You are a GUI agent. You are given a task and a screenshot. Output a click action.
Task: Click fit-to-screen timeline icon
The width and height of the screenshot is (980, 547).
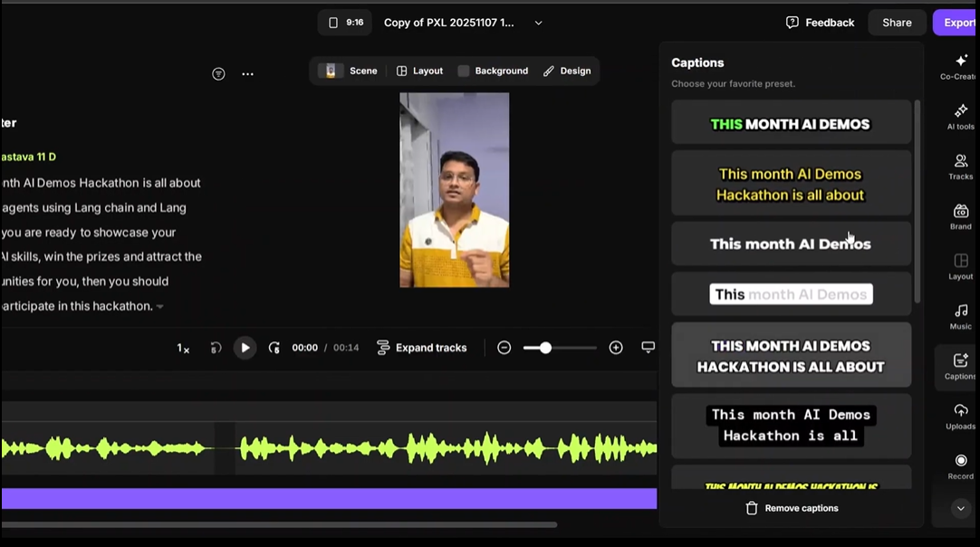pyautogui.click(x=649, y=347)
